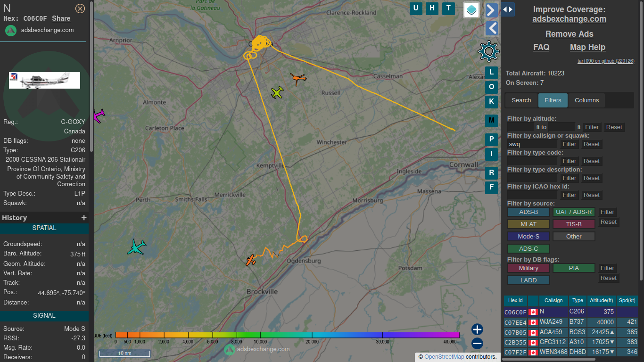Close the selected aircraft info panel
The width and height of the screenshot is (644, 362).
click(x=80, y=8)
